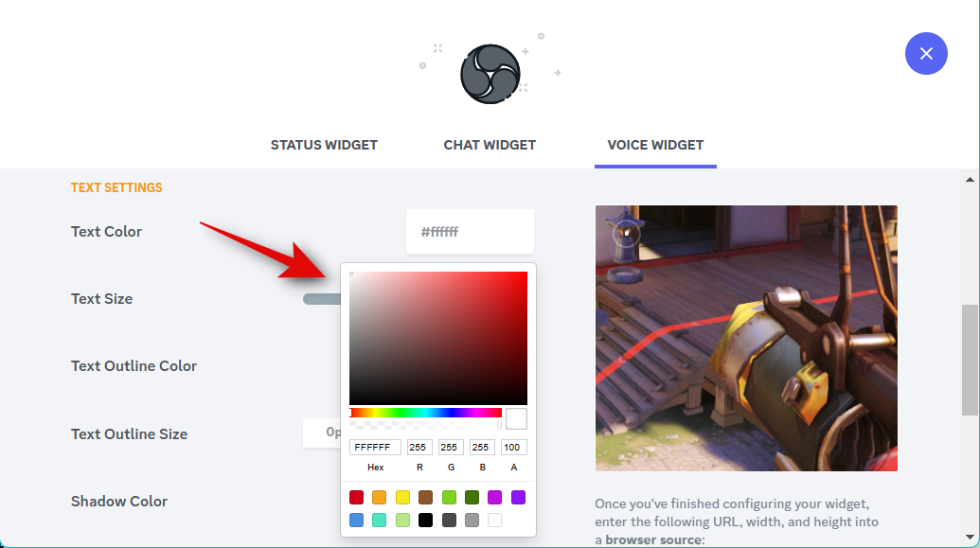Choose the dark gray preset swatch
The width and height of the screenshot is (980, 548).
click(449, 520)
